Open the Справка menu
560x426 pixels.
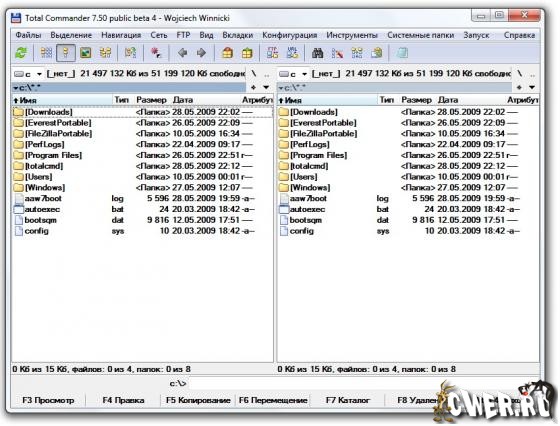click(x=519, y=35)
